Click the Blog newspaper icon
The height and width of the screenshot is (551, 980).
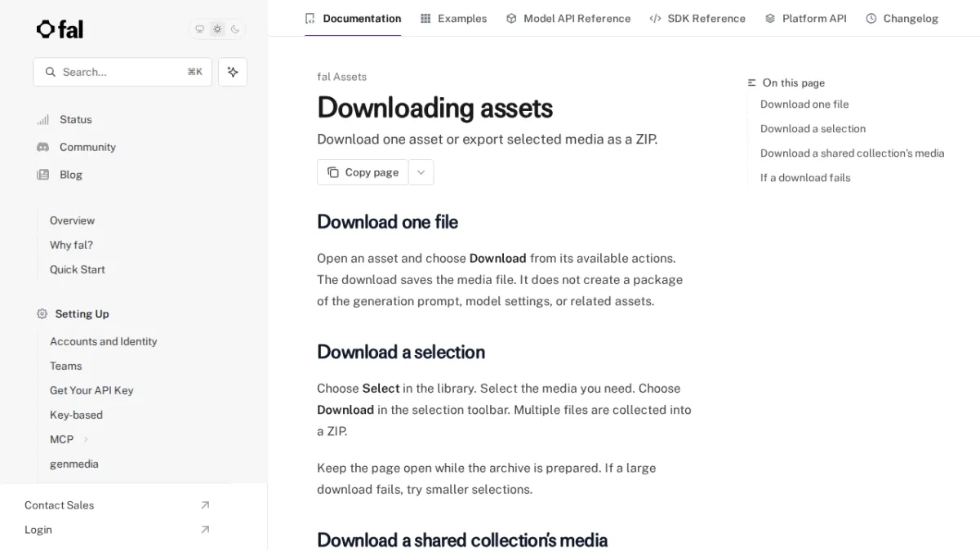42,175
